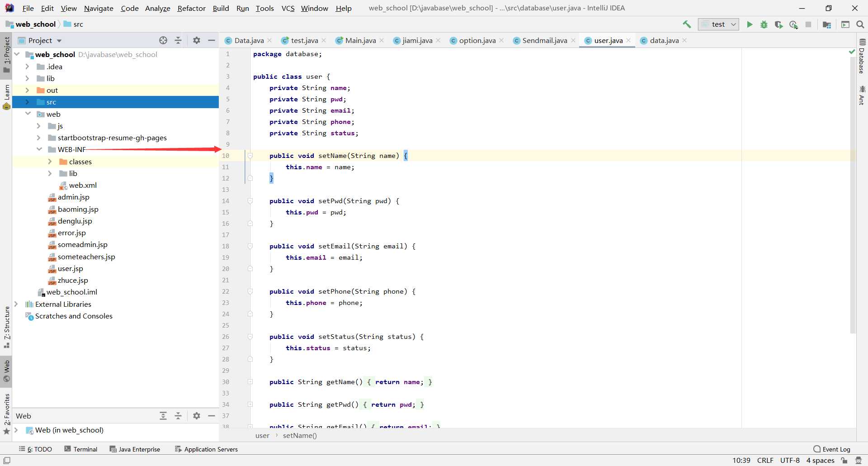Open the test run configuration dropdown
The height and width of the screenshot is (466, 868).
pos(718,24)
